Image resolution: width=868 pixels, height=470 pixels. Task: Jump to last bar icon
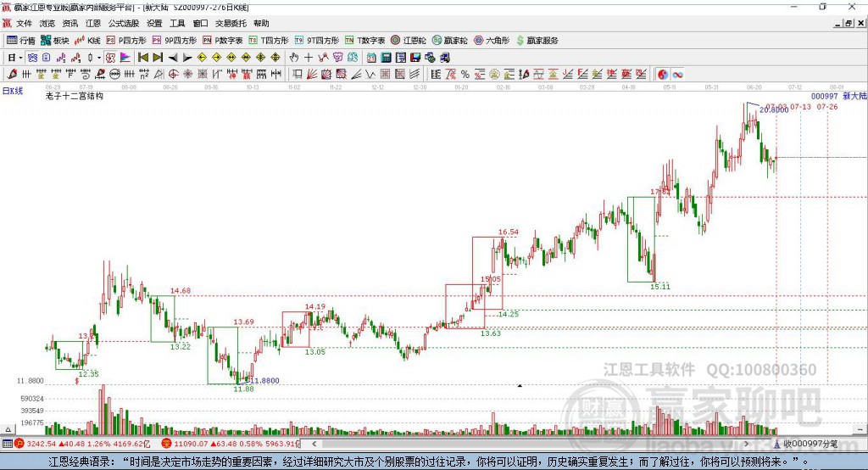tap(158, 58)
